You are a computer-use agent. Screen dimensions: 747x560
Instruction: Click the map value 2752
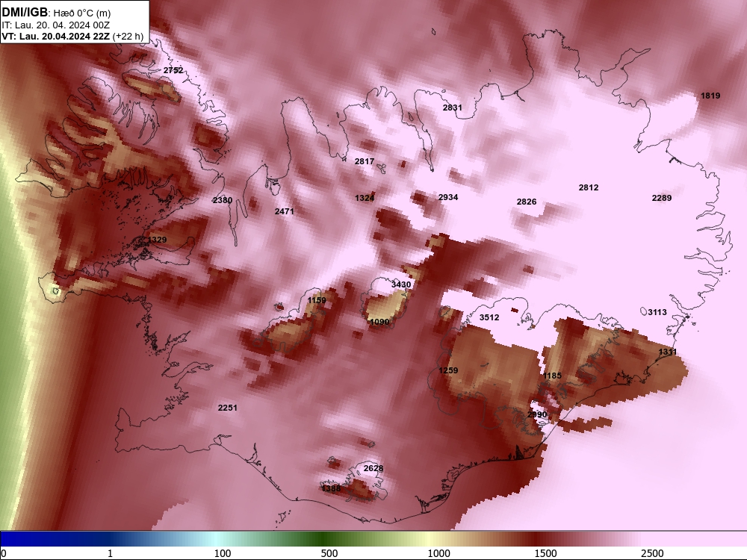(173, 70)
